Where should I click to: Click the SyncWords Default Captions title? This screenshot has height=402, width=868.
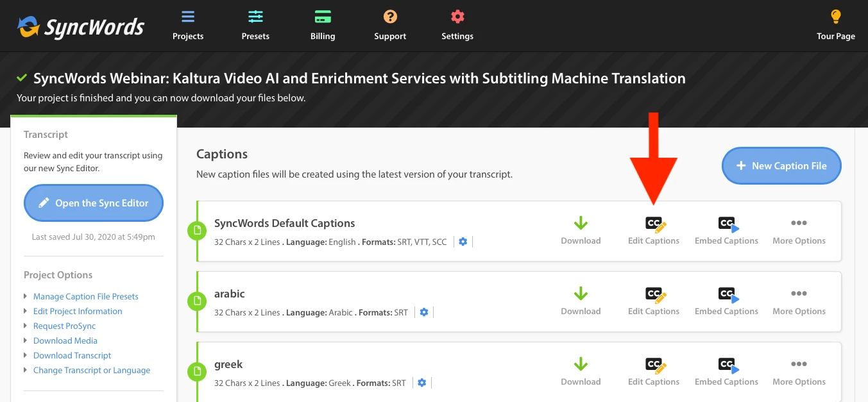285,223
